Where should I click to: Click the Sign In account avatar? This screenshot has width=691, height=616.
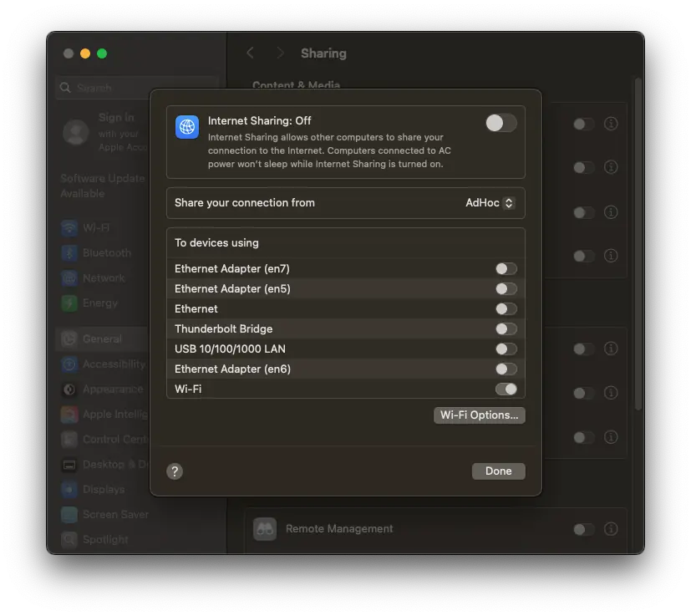[x=76, y=132]
